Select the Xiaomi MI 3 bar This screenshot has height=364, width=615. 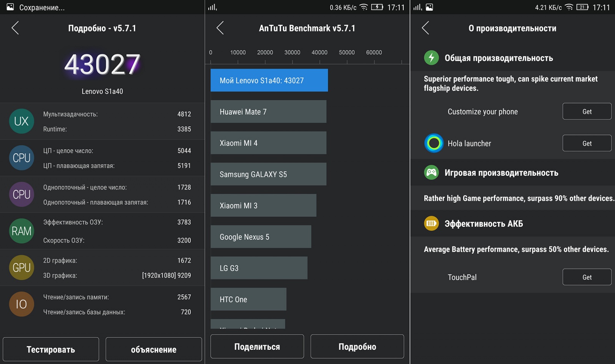pos(263,205)
